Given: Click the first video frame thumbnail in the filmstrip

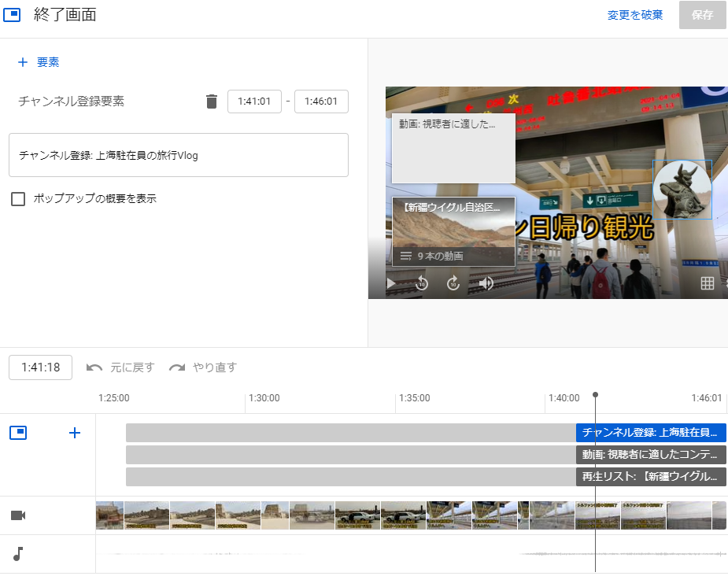Looking at the screenshot, I should coord(109,515).
